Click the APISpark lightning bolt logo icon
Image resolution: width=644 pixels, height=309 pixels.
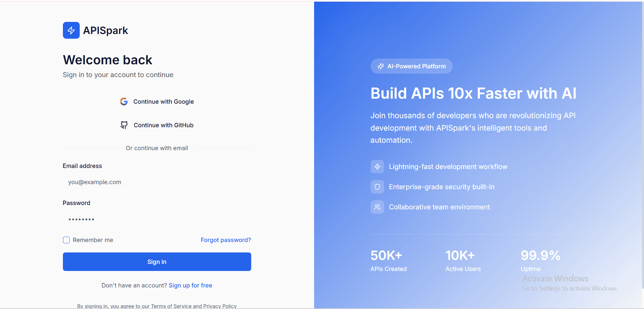(71, 30)
